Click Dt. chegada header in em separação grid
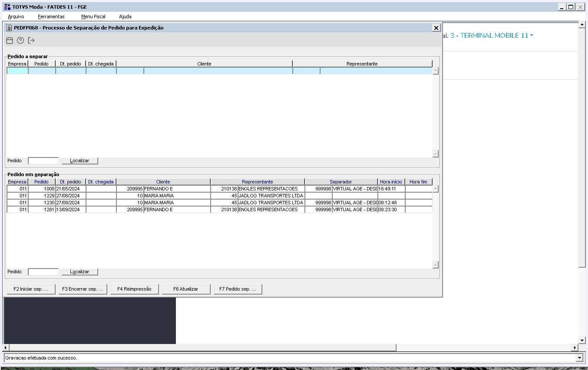 101,182
